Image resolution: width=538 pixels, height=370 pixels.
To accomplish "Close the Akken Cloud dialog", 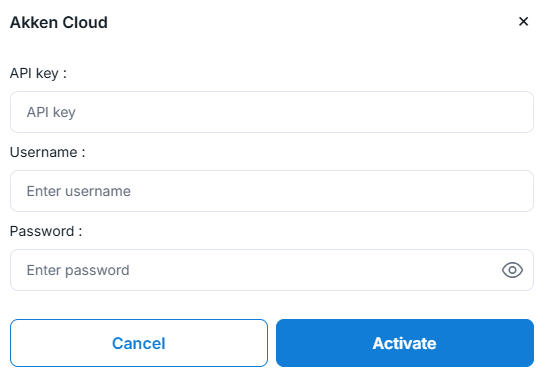I will point(523,21).
